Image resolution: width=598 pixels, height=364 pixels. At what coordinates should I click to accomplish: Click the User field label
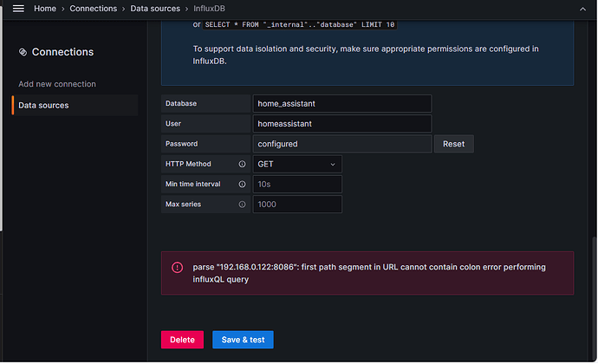tap(173, 124)
